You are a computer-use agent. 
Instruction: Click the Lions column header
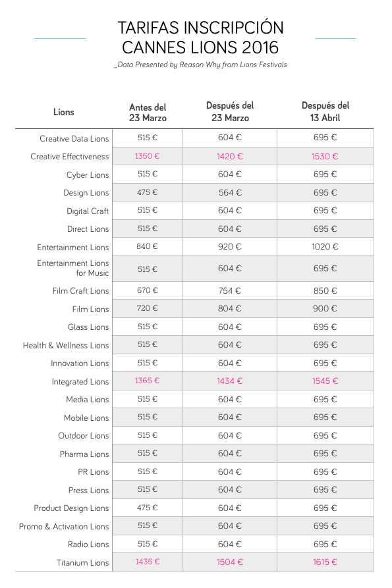pos(64,112)
